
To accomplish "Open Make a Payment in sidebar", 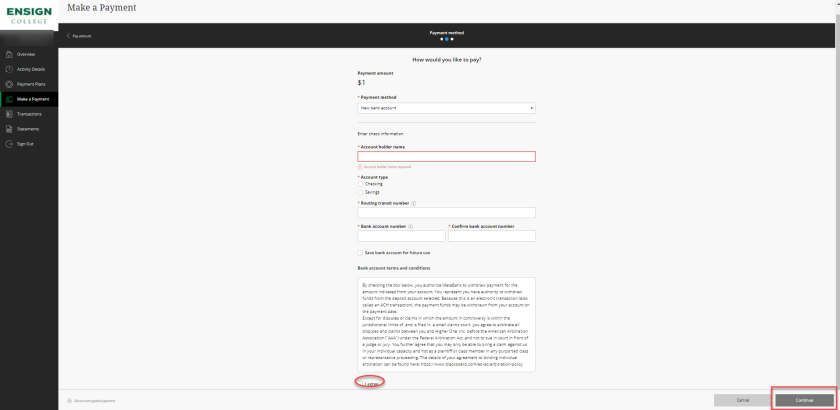I will tap(30, 99).
